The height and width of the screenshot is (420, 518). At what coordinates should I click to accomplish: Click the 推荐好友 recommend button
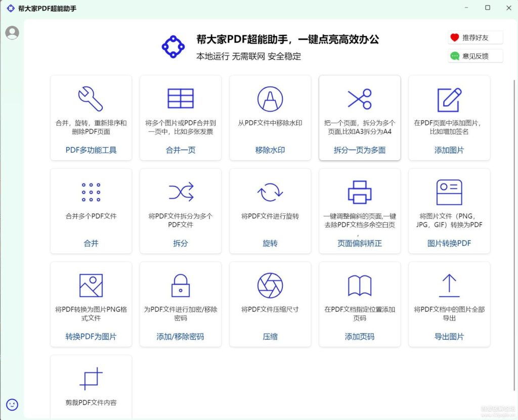tap(474, 37)
